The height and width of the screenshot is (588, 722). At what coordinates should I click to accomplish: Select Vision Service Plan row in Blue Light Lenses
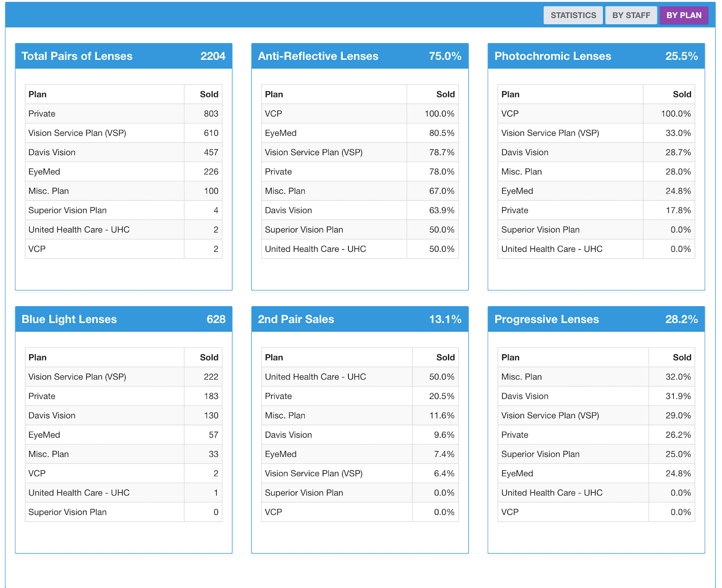click(105, 376)
